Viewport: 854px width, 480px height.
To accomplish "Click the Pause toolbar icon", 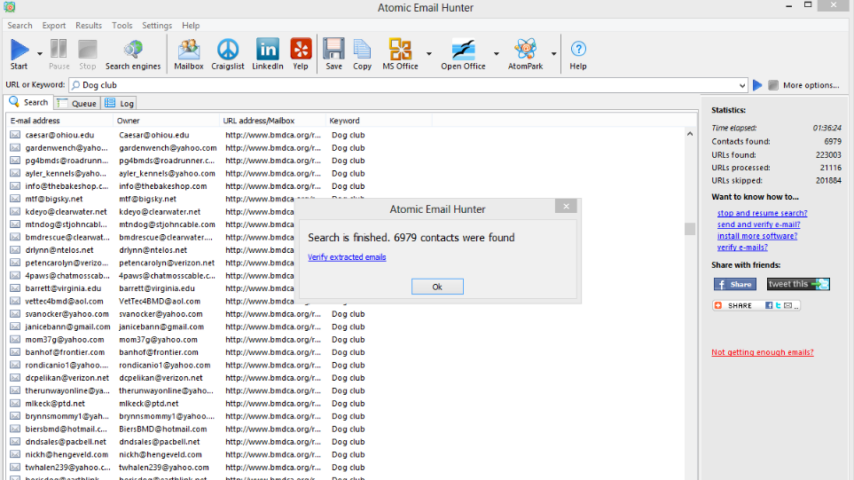I will pos(59,49).
